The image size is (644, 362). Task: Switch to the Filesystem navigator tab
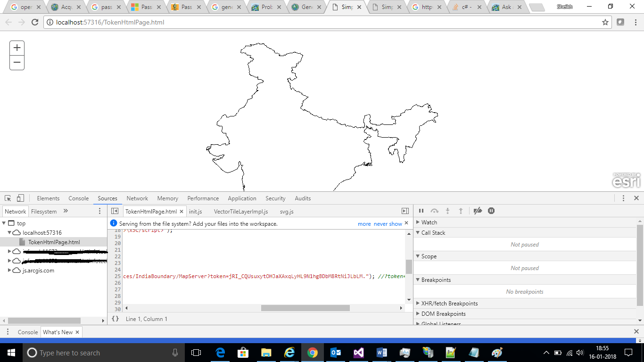(44, 212)
